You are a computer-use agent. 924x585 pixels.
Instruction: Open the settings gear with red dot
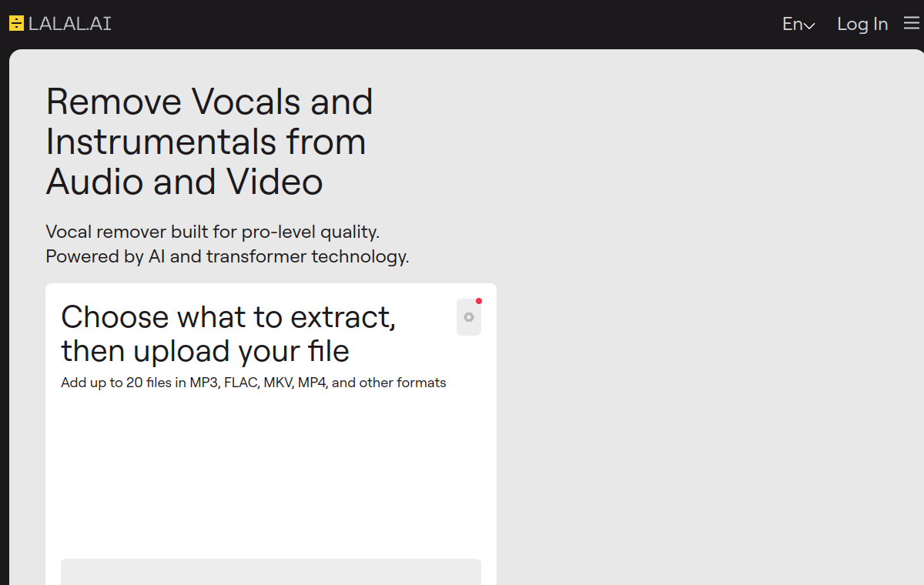[469, 317]
